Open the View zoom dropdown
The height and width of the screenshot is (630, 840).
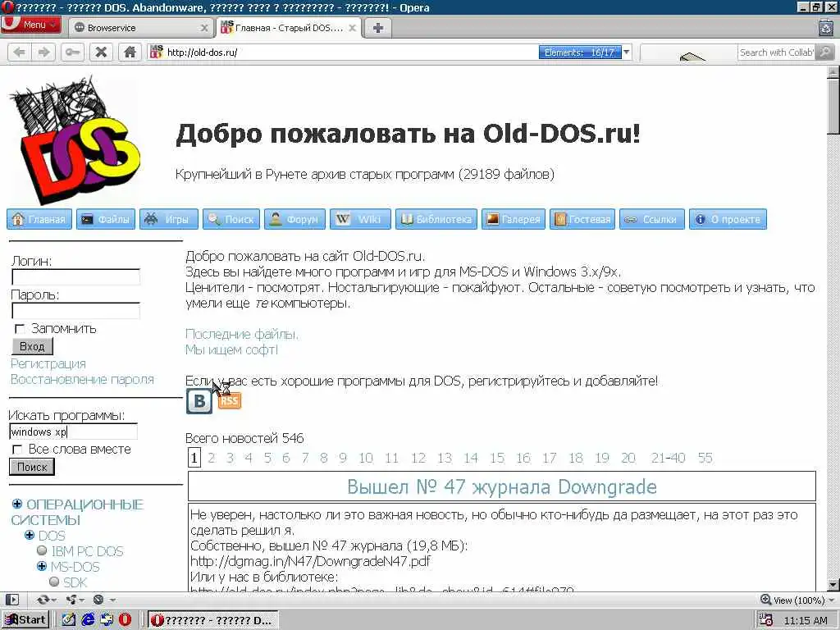coord(797,600)
